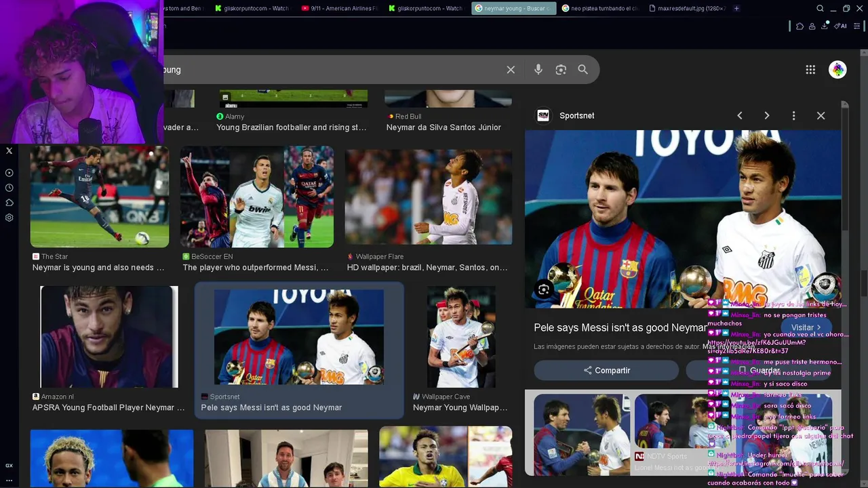Click the Guardar save button
The image size is (868, 488).
click(758, 370)
